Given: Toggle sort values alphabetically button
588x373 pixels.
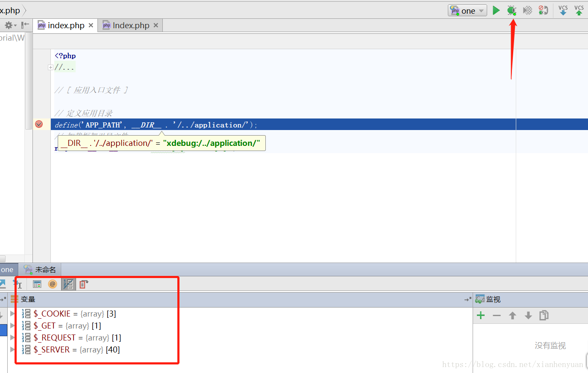Looking at the screenshot, I should click(68, 284).
